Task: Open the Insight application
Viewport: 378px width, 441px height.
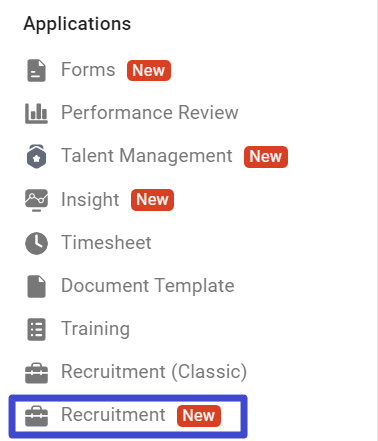Action: coord(90,199)
